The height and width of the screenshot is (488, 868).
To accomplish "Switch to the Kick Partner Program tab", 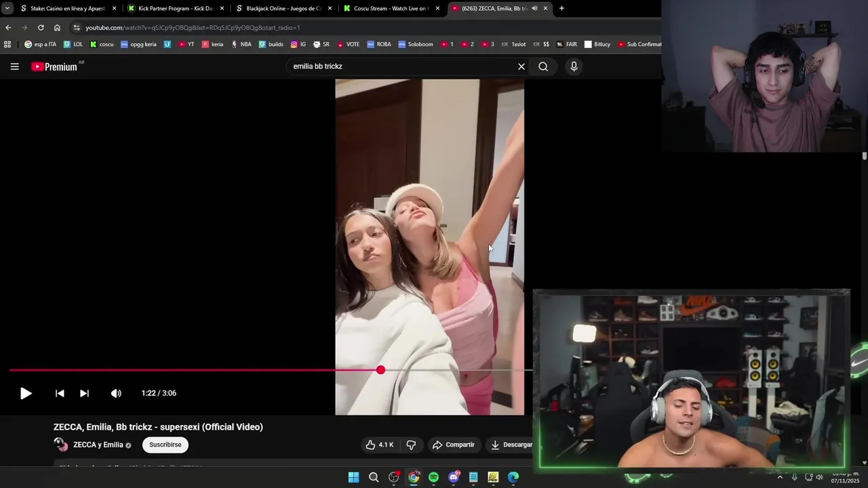I will pyautogui.click(x=175, y=8).
